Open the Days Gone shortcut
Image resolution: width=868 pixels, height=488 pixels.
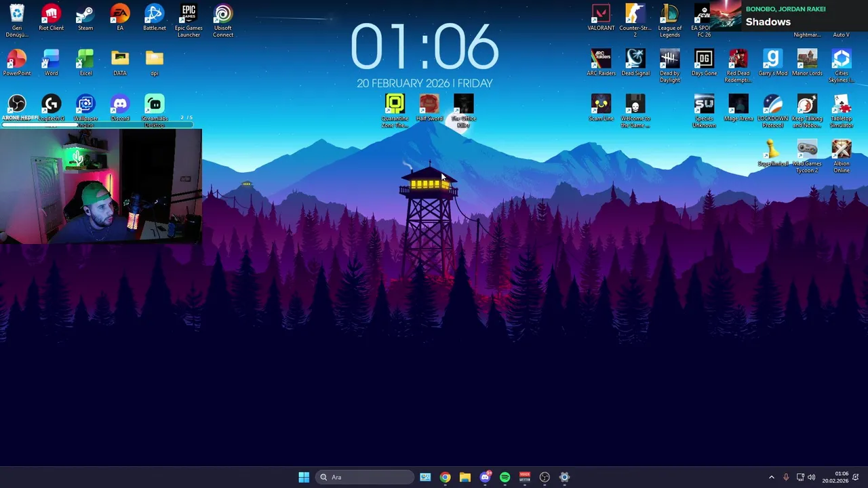coord(704,62)
